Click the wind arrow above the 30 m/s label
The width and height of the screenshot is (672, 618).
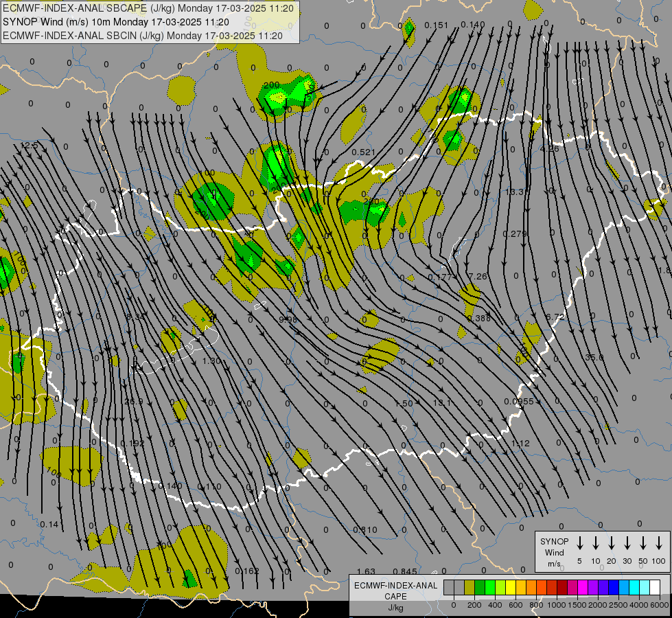pos(627,543)
